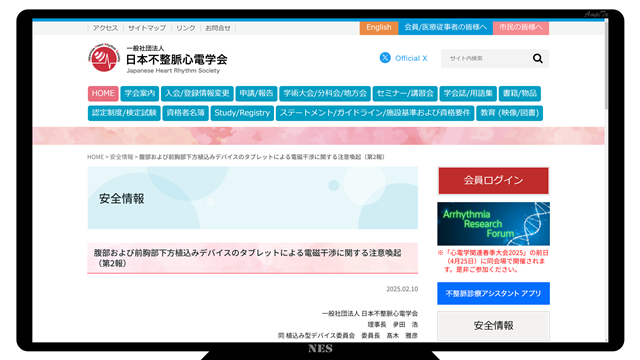Switch site language to English
Image resolution: width=640 pixels, height=360 pixels.
click(379, 27)
